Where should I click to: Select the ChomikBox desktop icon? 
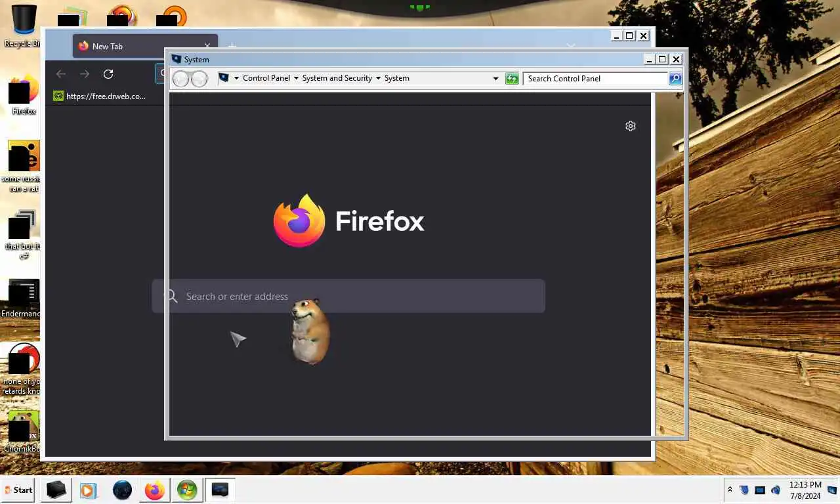pos(24,432)
